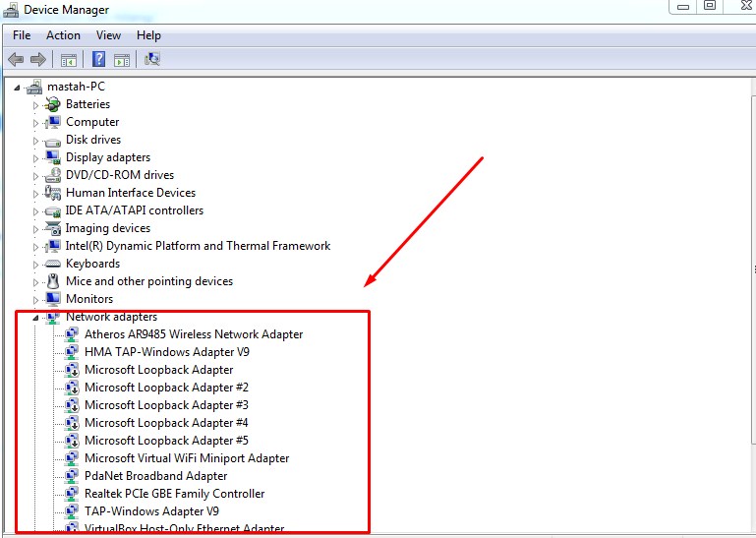Image resolution: width=756 pixels, height=538 pixels.
Task: Click the Back arrow toolbar icon
Action: click(16, 60)
